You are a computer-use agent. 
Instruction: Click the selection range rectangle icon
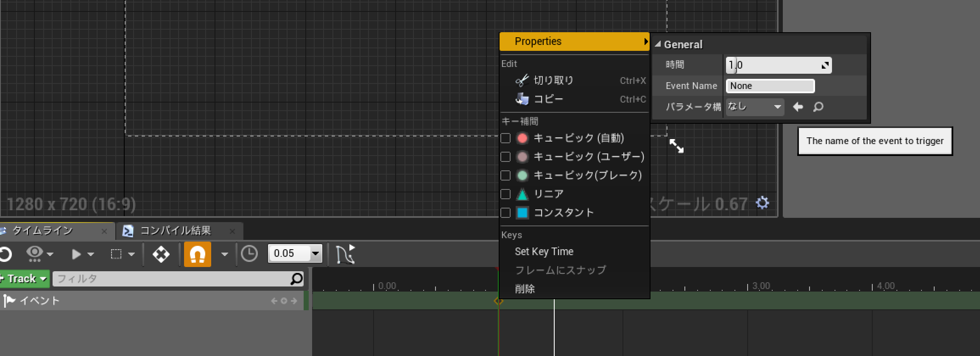click(116, 254)
